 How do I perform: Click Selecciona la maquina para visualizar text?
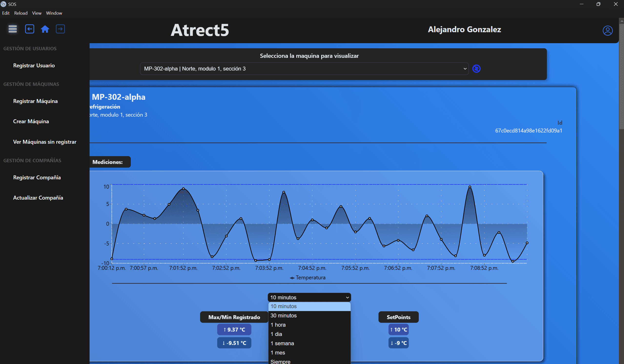tap(309, 56)
